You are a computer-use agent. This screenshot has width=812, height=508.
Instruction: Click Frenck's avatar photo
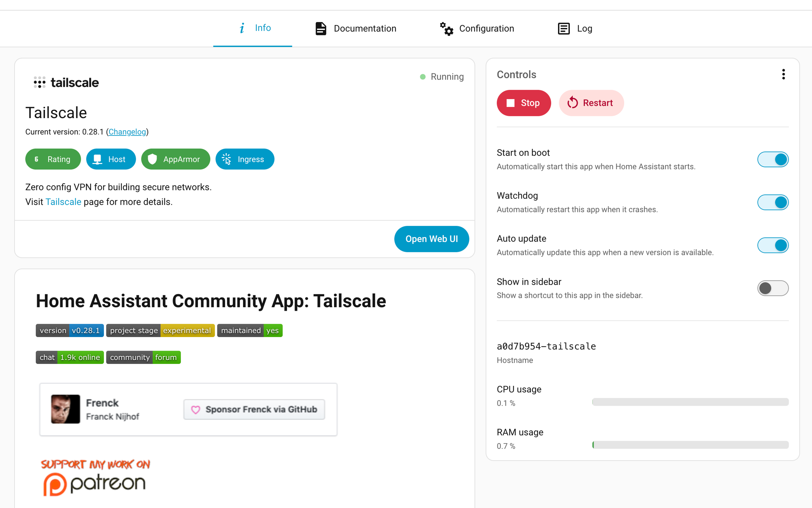pyautogui.click(x=65, y=409)
